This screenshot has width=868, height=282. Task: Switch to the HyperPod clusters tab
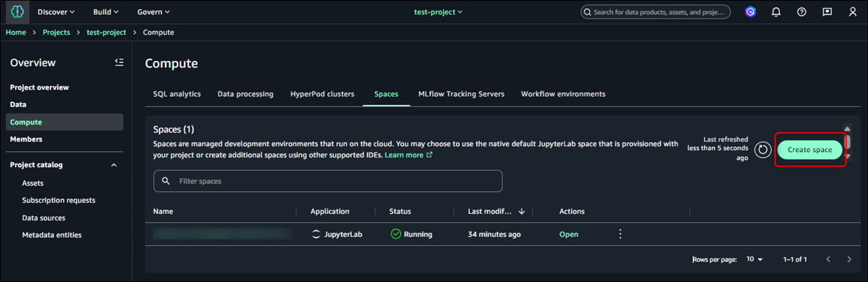[x=322, y=94]
